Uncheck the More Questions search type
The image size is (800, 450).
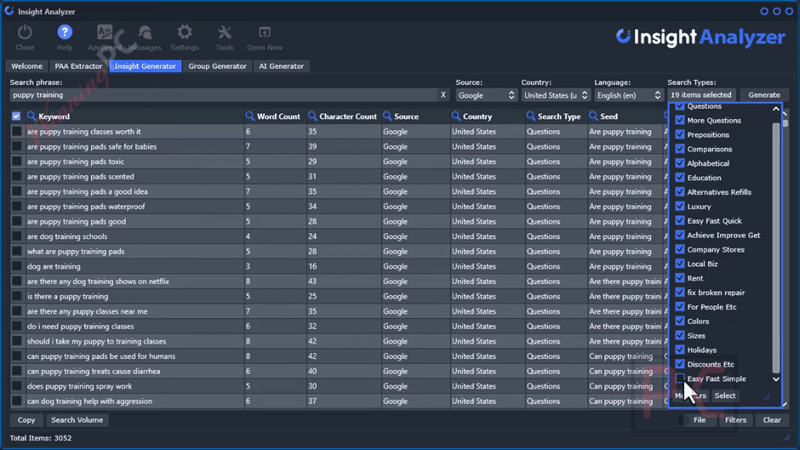680,120
